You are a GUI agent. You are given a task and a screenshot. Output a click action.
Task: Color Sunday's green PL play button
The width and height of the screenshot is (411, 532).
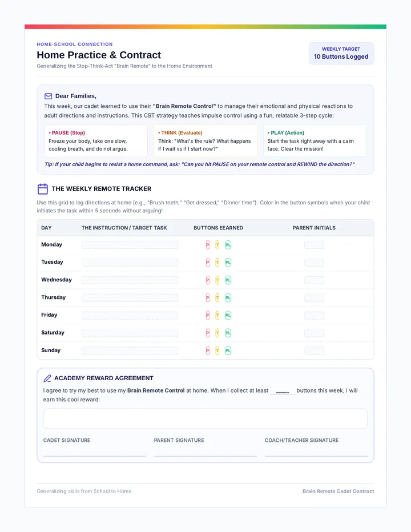click(x=228, y=351)
